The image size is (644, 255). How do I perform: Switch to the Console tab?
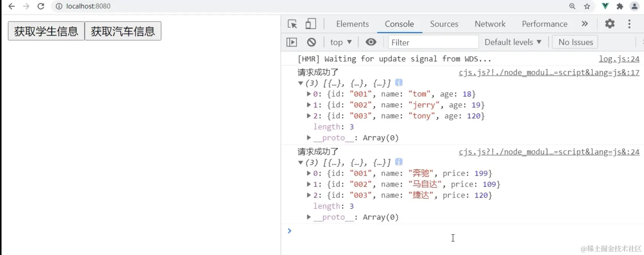(399, 24)
